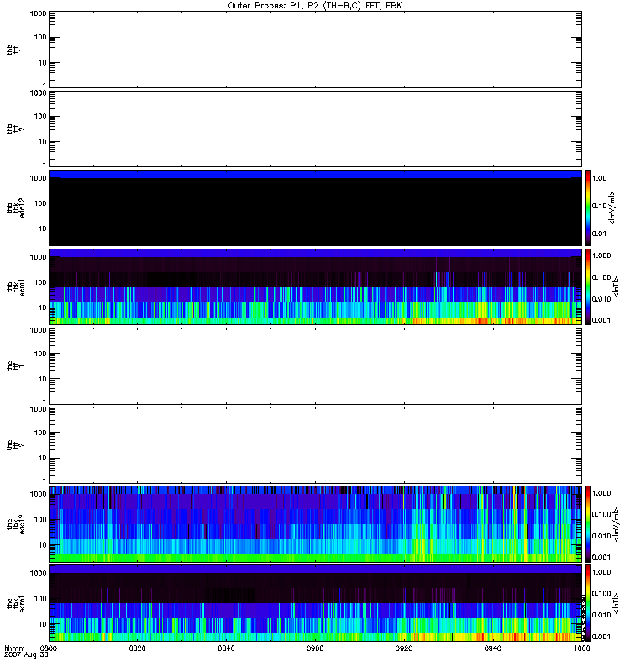Image resolution: width=630 pixels, height=672 pixels.
Task: Click the 0920 time tick label
Action: tap(404, 648)
